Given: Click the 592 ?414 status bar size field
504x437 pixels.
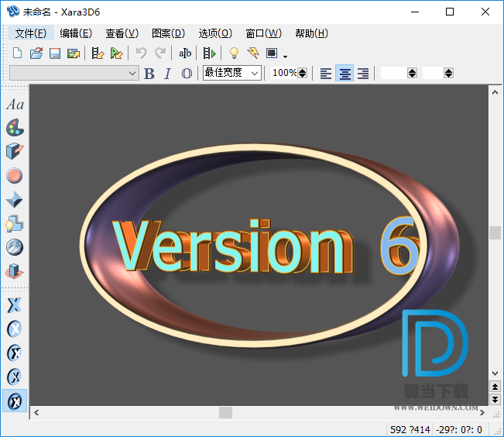Looking at the screenshot, I should click(410, 429).
